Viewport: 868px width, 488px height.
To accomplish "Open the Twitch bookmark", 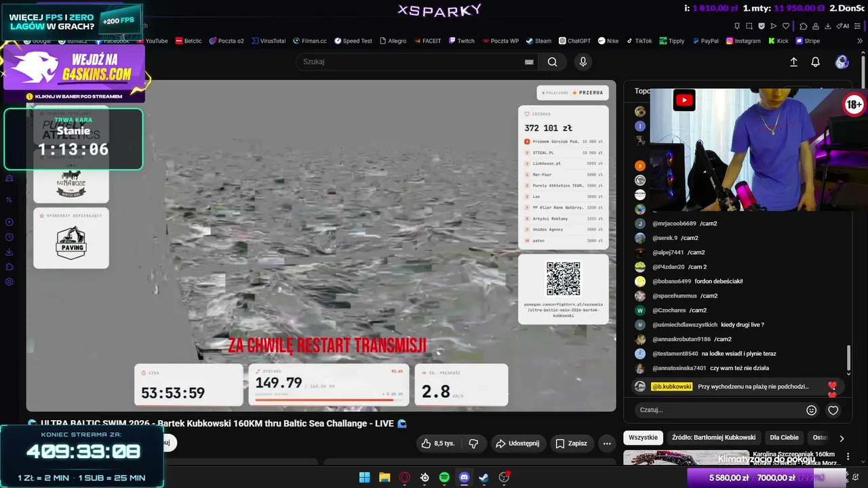I will tap(461, 41).
